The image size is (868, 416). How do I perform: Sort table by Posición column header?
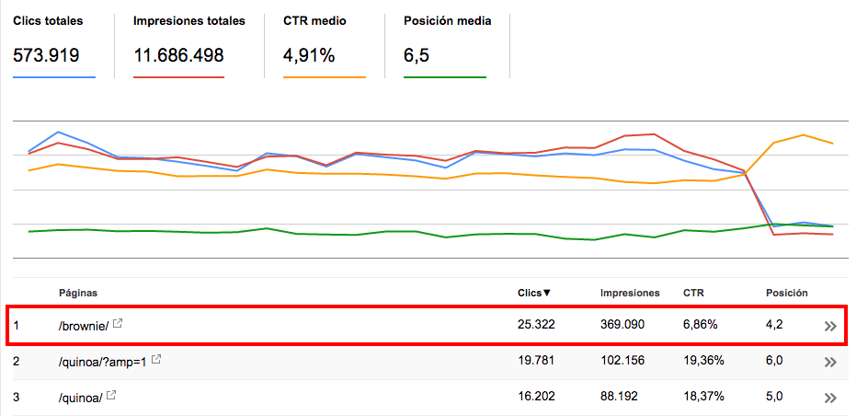pos(787,293)
